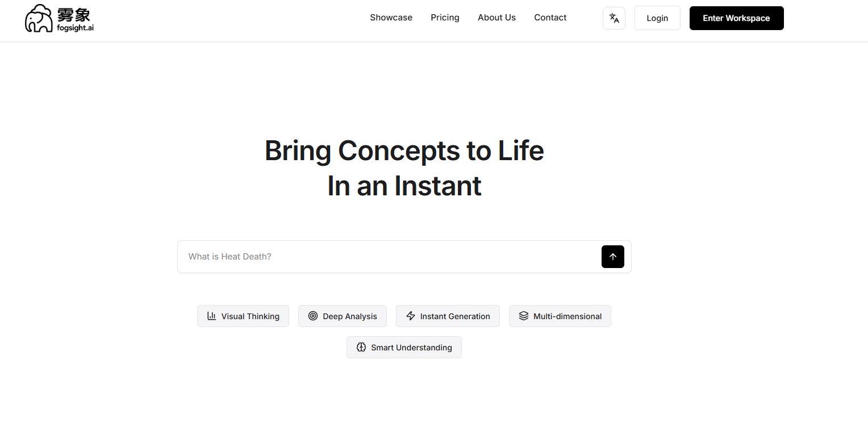868x435 pixels.
Task: Click the Login button
Action: [657, 18]
